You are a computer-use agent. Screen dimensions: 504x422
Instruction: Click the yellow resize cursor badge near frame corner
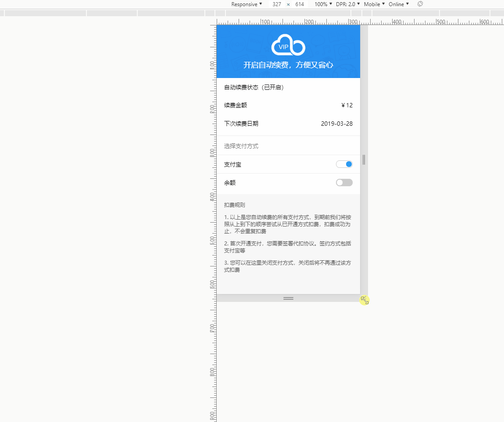(x=365, y=300)
